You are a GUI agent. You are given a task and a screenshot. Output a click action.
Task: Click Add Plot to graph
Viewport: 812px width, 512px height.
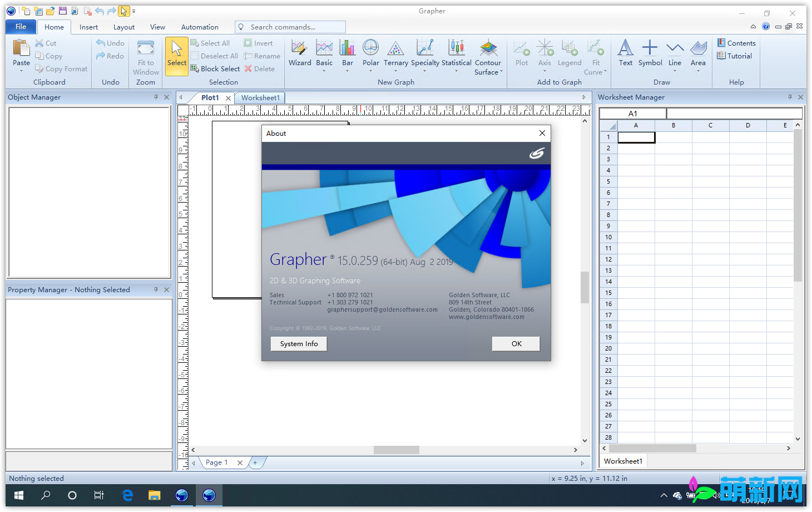(522, 53)
